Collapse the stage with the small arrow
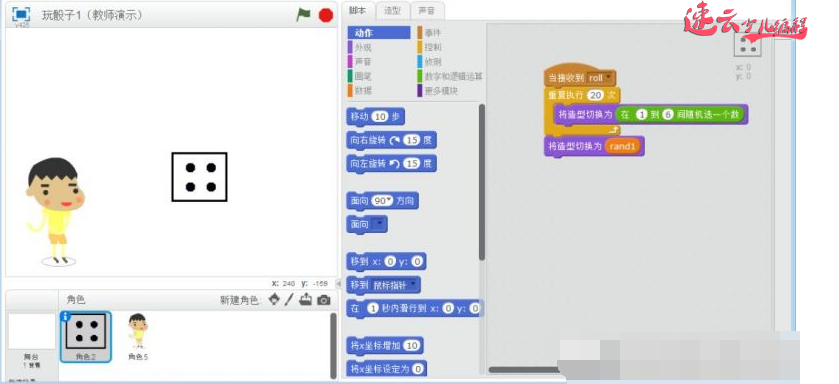 pos(338,283)
